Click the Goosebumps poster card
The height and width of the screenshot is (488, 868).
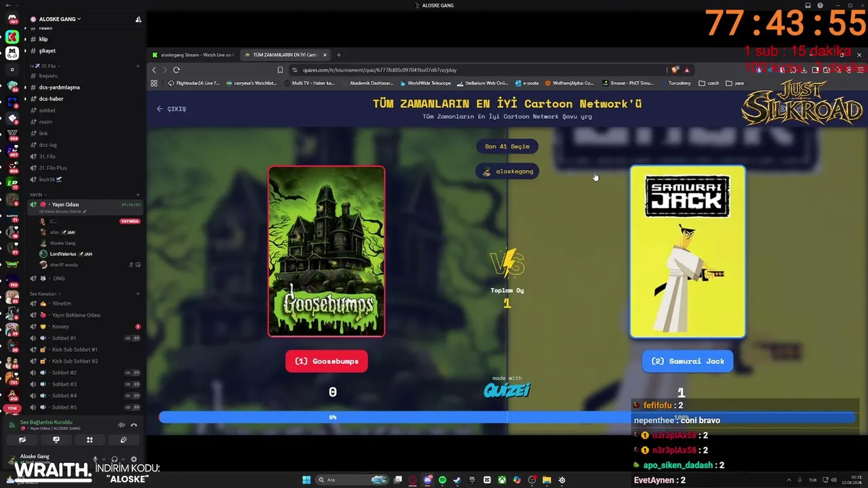326,251
